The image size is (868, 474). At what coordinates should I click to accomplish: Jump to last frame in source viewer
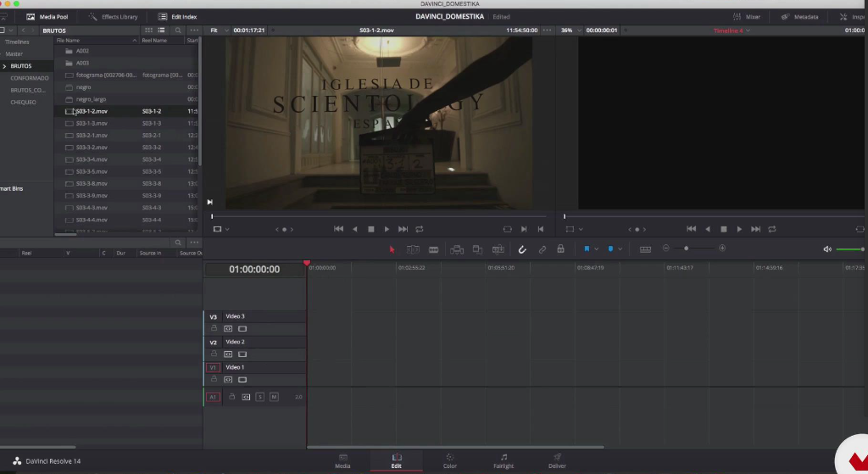(403, 229)
